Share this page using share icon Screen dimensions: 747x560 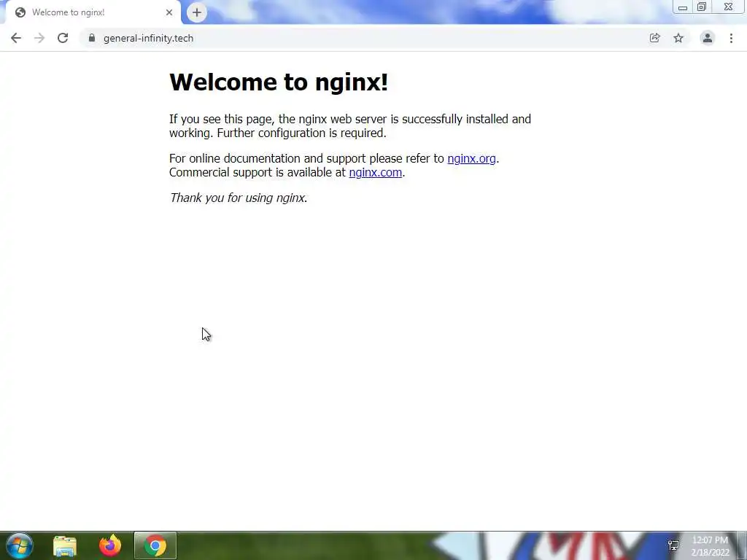655,38
